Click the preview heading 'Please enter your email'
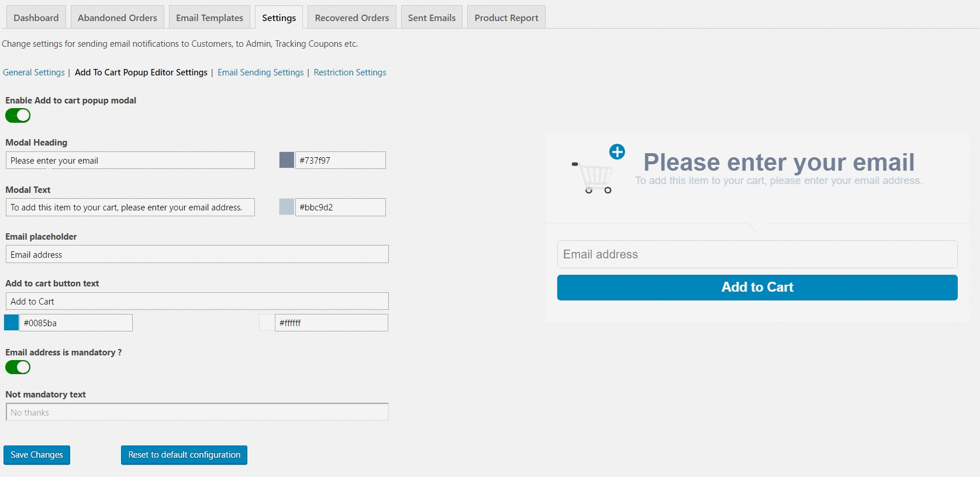 pos(779,162)
